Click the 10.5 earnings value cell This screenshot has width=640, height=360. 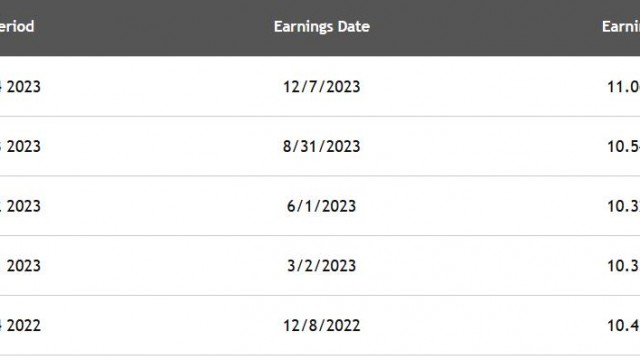tap(623, 146)
